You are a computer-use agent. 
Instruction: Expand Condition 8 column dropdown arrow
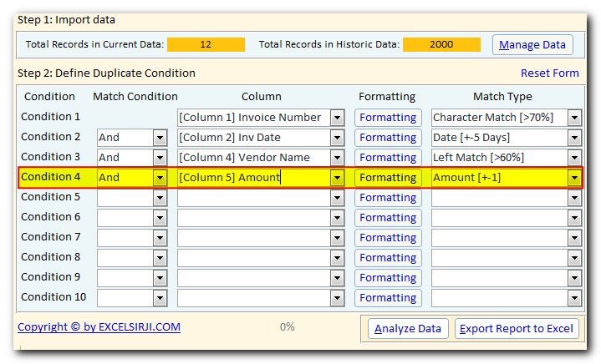(338, 258)
